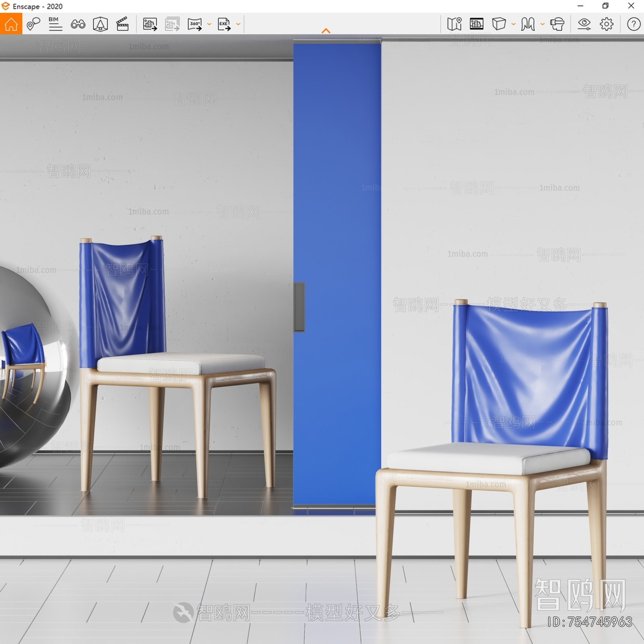644x644 pixels.
Task: Expand the projection mode dropdown arrow
Action: point(514,24)
